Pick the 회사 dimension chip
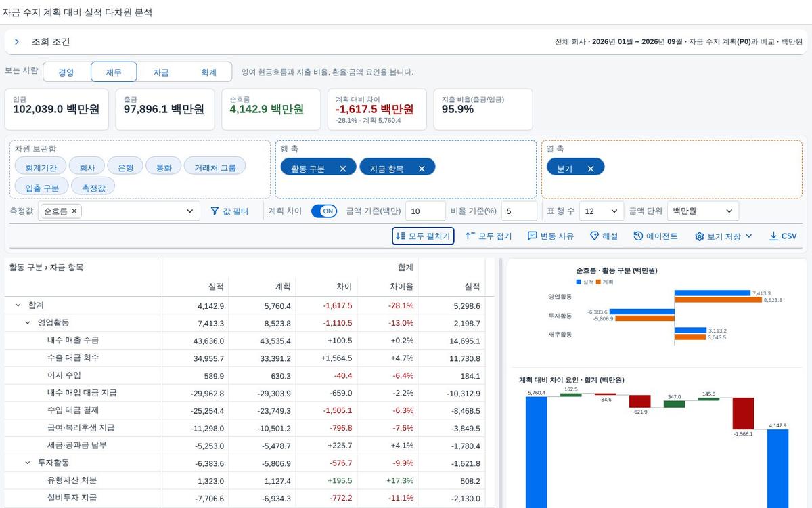Screen dimensions: 812x508 87,167
